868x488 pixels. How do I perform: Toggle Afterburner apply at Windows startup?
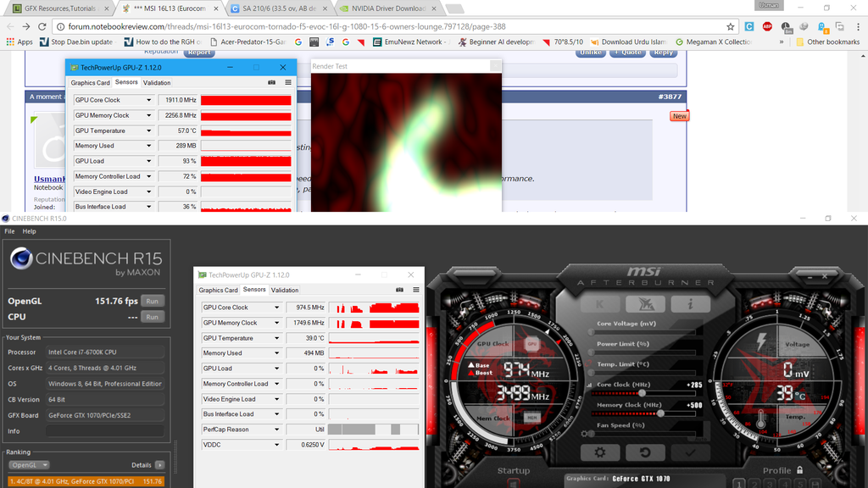tap(513, 484)
